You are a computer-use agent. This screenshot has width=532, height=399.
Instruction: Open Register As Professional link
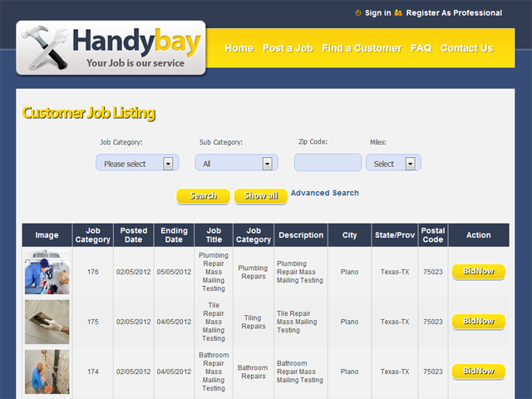pos(454,13)
